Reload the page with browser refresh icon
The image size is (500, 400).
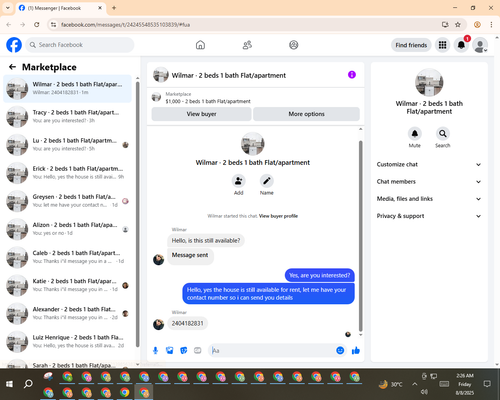pyautogui.click(x=37, y=25)
